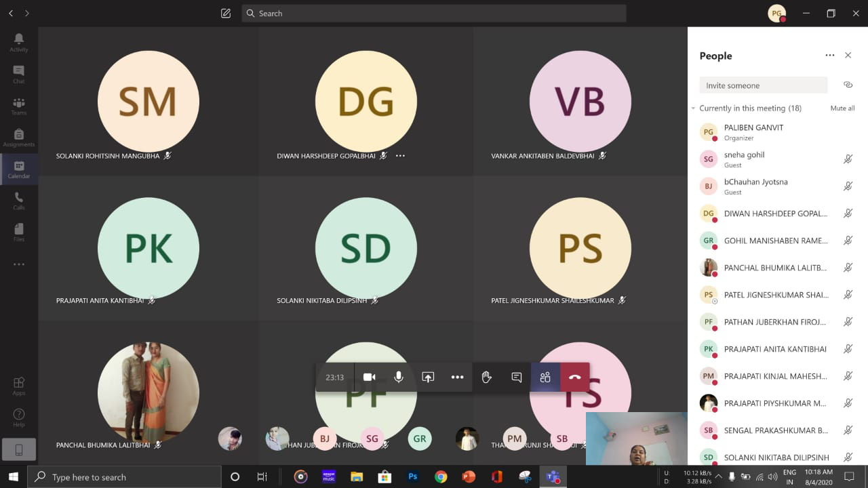This screenshot has height=488, width=868.
Task: Hang up the call with the red button
Action: click(574, 378)
